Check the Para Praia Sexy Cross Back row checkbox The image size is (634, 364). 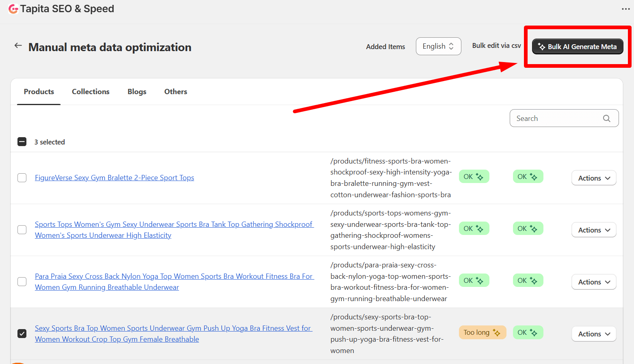22,282
